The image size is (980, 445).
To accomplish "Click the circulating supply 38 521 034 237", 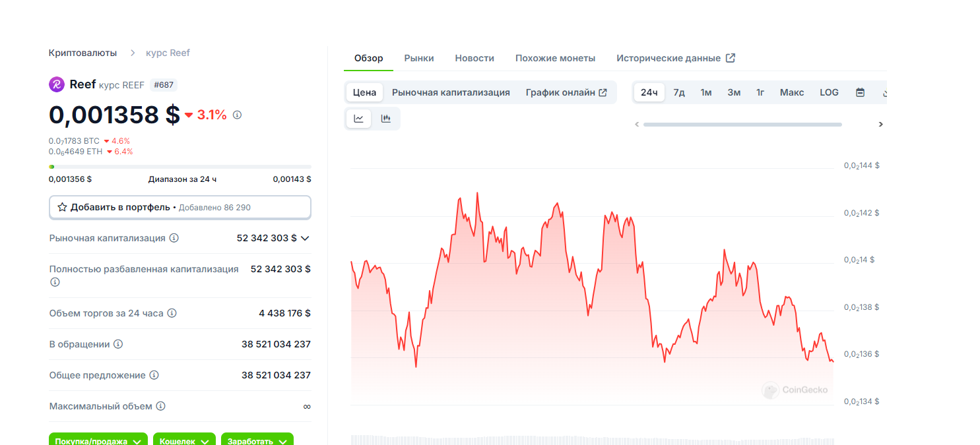I will [x=276, y=344].
